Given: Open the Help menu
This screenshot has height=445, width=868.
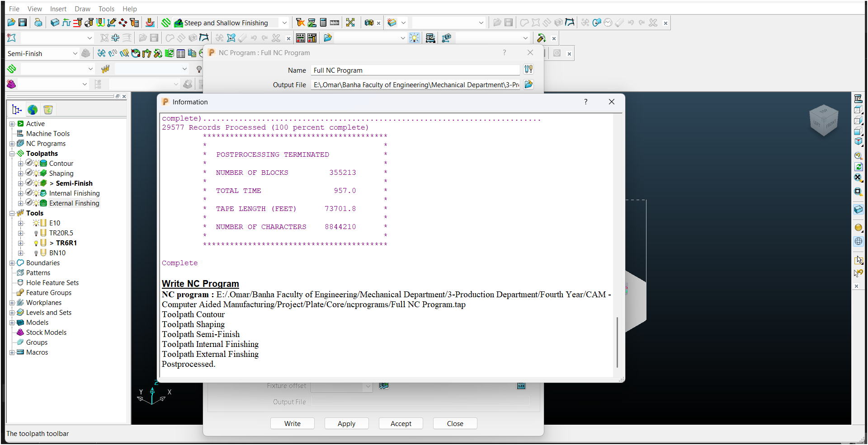Looking at the screenshot, I should (130, 9).
